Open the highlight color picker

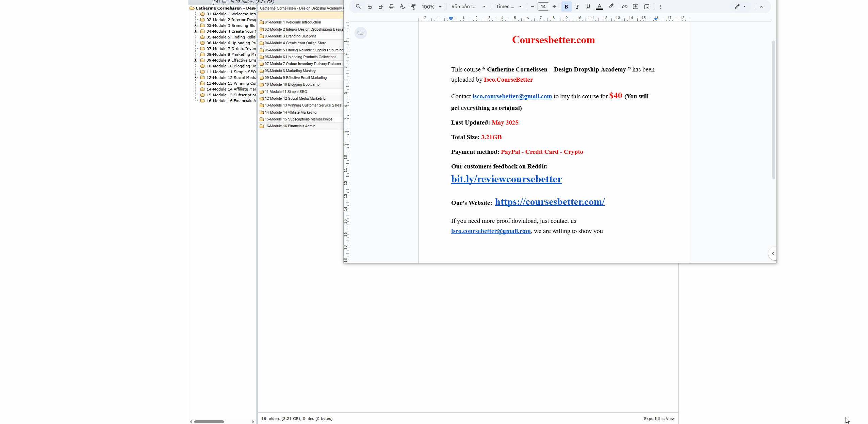click(x=611, y=6)
